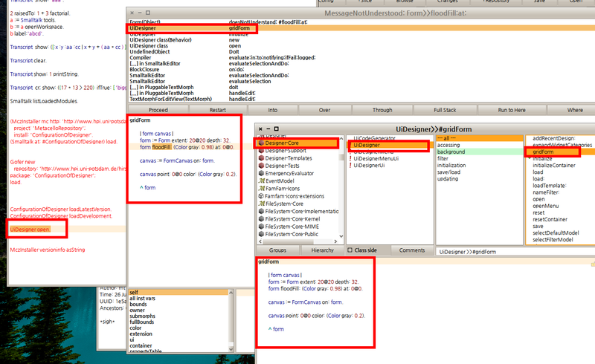This screenshot has width=595, height=364.
Task: Select the background protocol category
Action: coord(452,152)
